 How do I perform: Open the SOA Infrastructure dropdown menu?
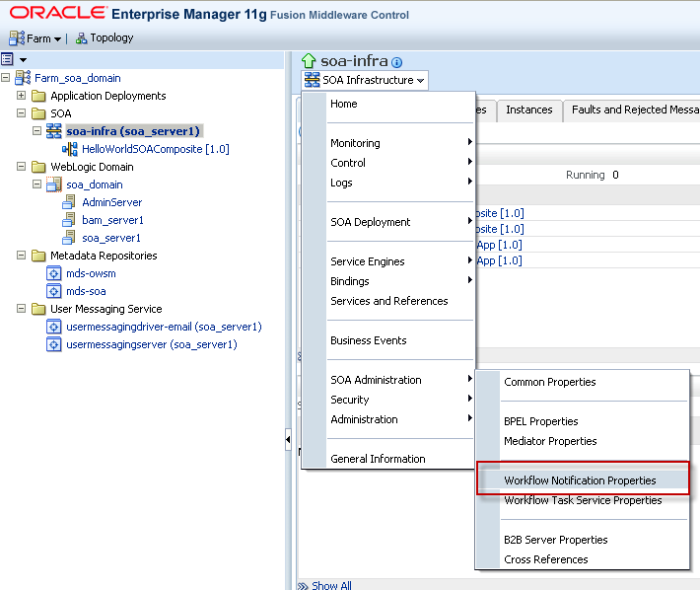click(365, 80)
